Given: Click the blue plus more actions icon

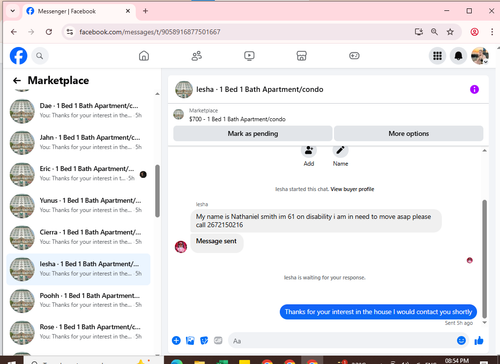Looking at the screenshot, I should tap(176, 340).
